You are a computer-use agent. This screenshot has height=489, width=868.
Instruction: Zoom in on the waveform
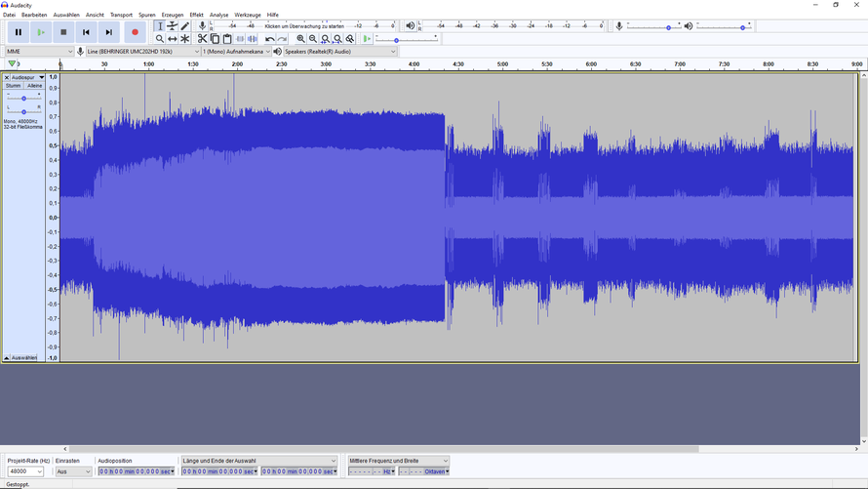(x=300, y=39)
